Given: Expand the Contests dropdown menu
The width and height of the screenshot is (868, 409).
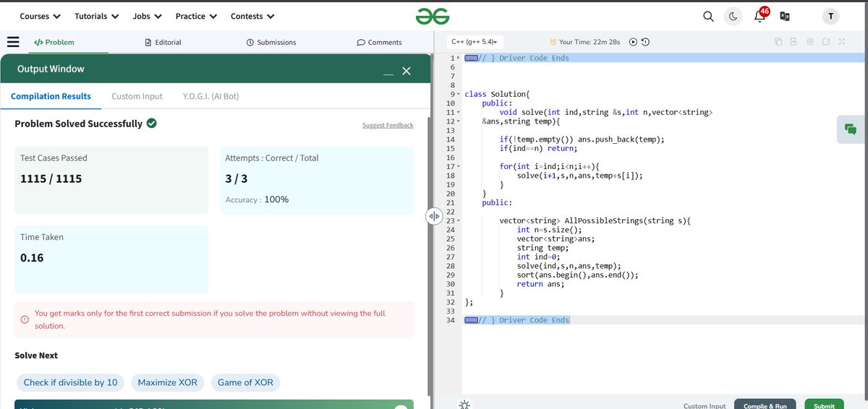Looking at the screenshot, I should pos(252,16).
